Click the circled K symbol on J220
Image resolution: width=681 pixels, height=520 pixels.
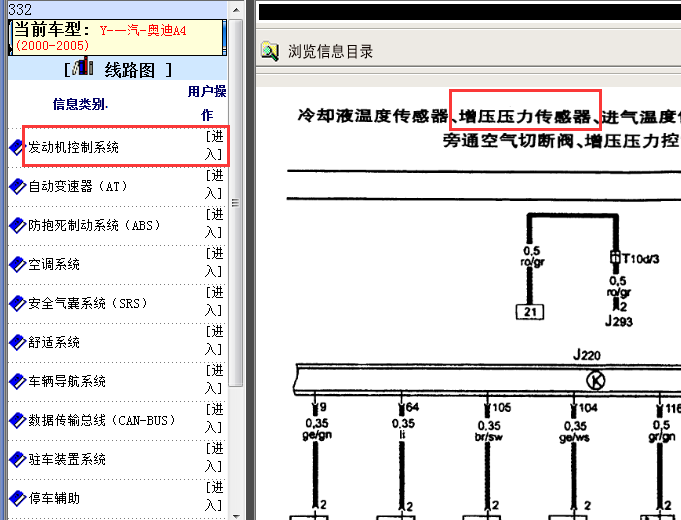[x=595, y=381]
